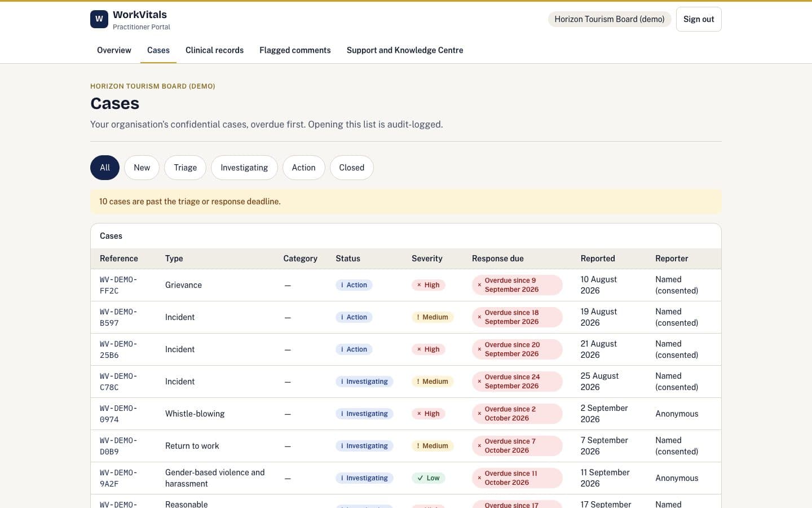Click the Horizon Tourism Board (demo) badge
The height and width of the screenshot is (508, 812).
pyautogui.click(x=610, y=19)
